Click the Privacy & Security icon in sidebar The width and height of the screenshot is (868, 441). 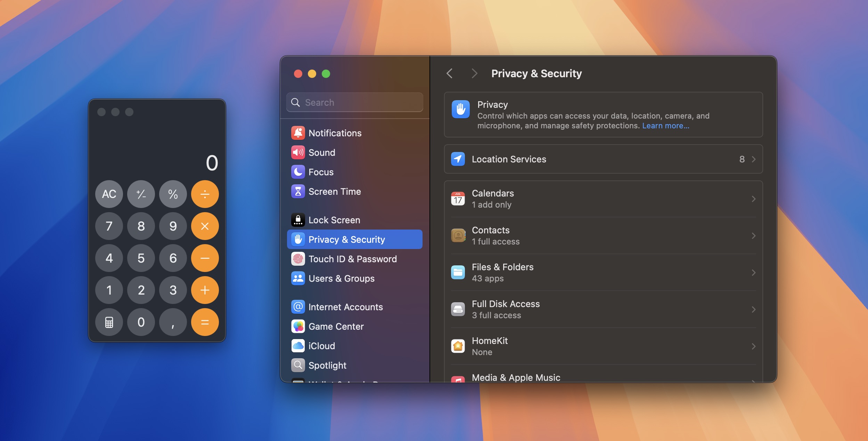click(298, 239)
